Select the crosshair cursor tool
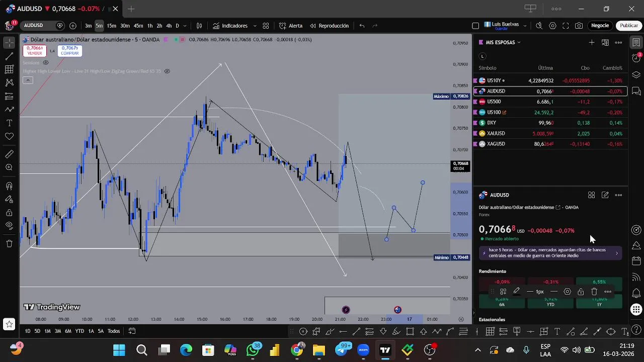This screenshot has height=362, width=644. pos(9,43)
